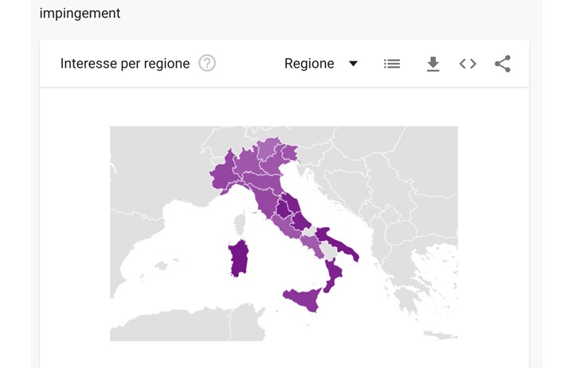Switch to list view icon
Screen dimensions: 588x368
point(392,64)
